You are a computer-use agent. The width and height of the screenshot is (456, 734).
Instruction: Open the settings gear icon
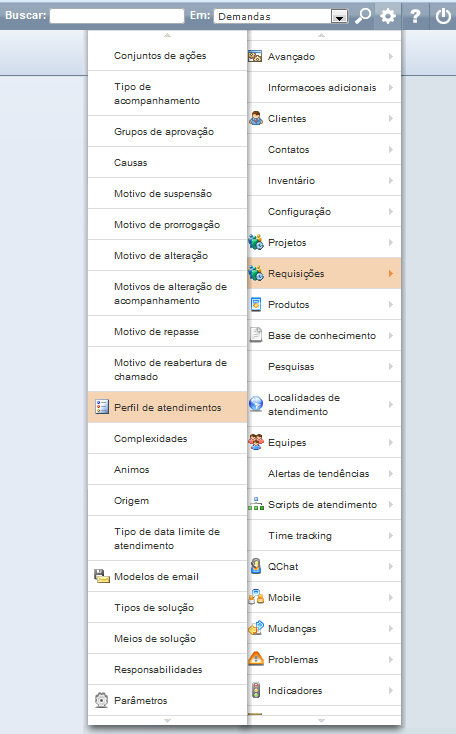388,16
